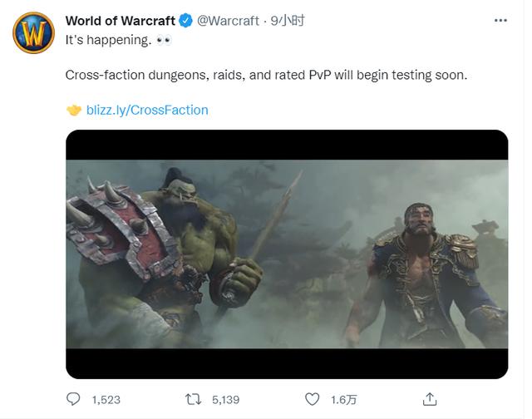Image resolution: width=532 pixels, height=419 pixels.
Task: Click the 1.6万 like count
Action: [x=342, y=400]
